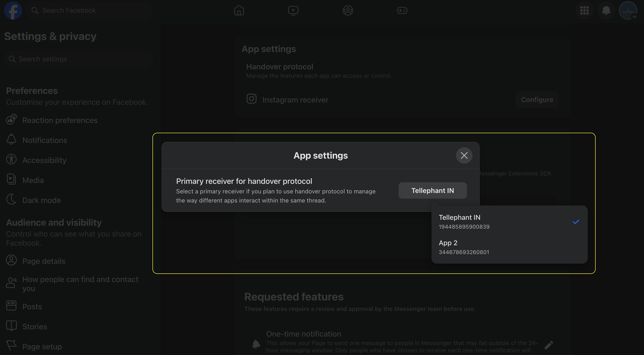Click the Reaction preferences thumbs-up icon

click(x=11, y=119)
